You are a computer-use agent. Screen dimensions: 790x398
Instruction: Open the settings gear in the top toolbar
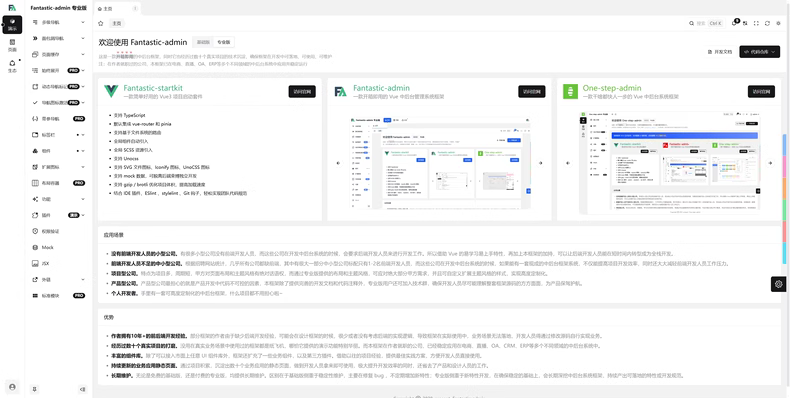coord(778,23)
